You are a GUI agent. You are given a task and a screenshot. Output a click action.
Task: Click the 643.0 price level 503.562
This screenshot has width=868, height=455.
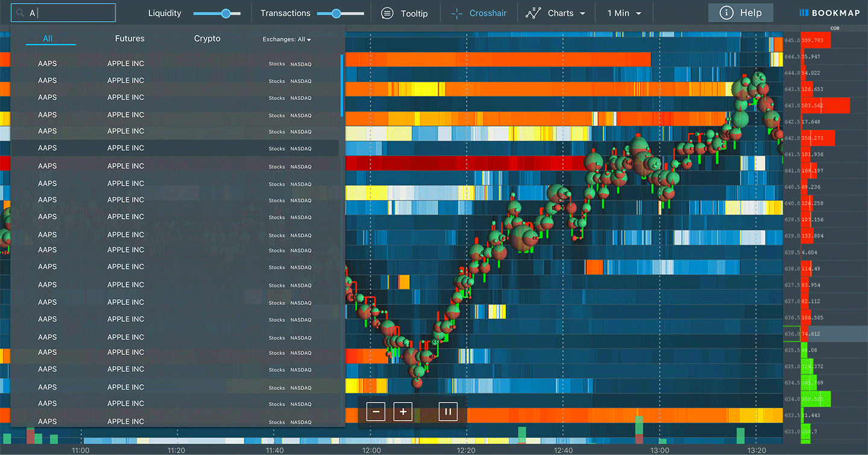[812, 105]
